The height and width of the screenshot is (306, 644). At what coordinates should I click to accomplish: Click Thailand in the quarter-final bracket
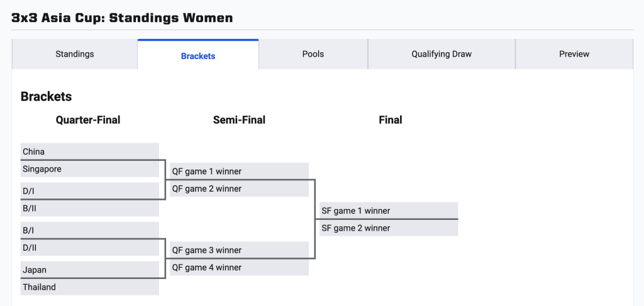(x=89, y=287)
